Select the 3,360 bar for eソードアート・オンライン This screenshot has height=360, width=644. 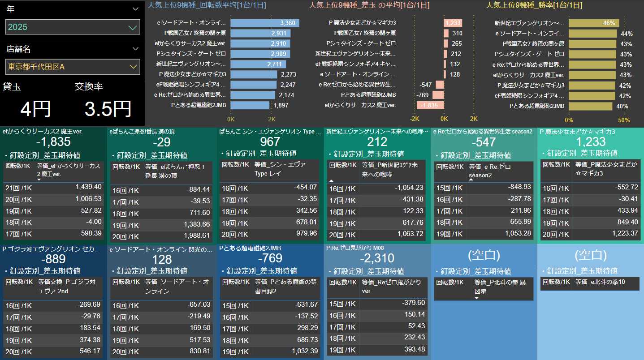click(x=264, y=23)
